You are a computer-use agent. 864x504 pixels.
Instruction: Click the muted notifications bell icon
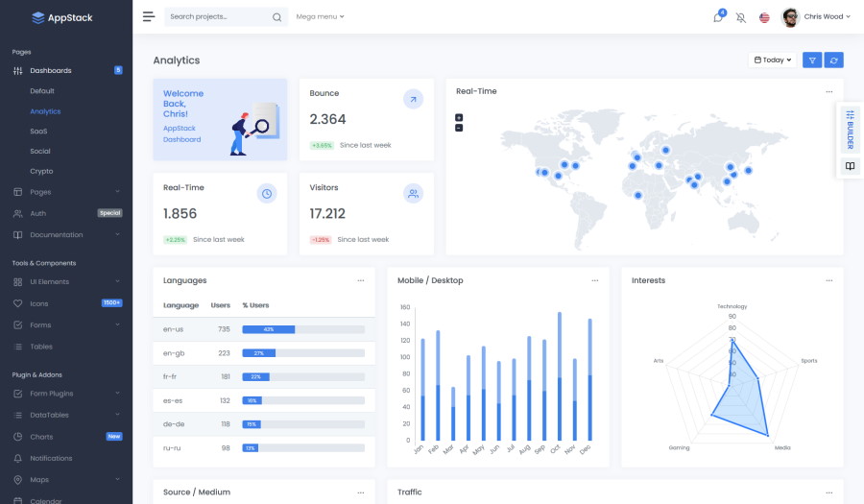pyautogui.click(x=740, y=17)
